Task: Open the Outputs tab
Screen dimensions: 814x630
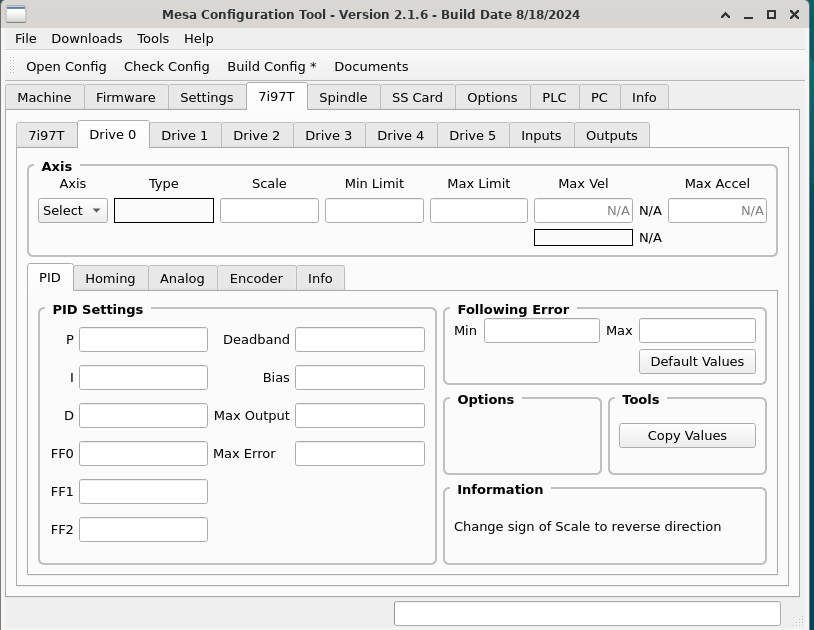Action: (x=612, y=135)
